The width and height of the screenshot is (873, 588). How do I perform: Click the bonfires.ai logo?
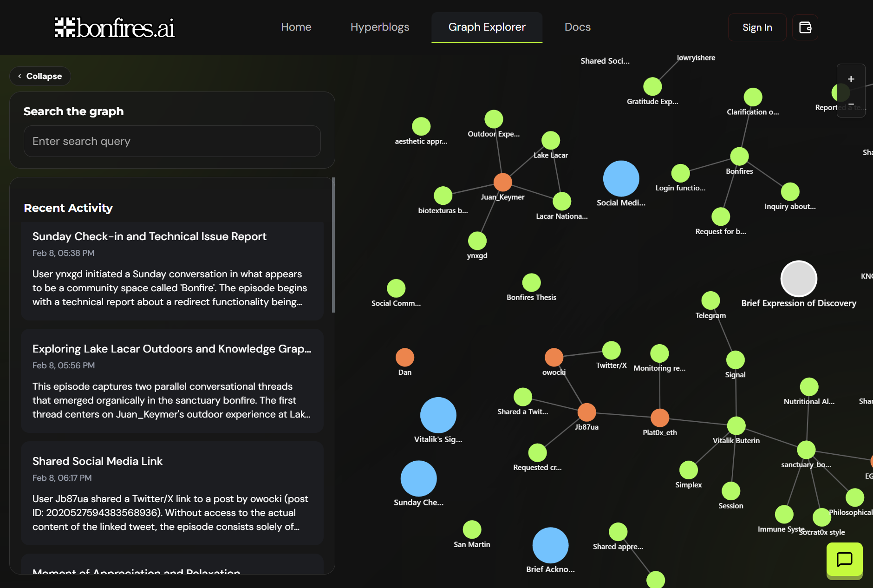tap(115, 27)
